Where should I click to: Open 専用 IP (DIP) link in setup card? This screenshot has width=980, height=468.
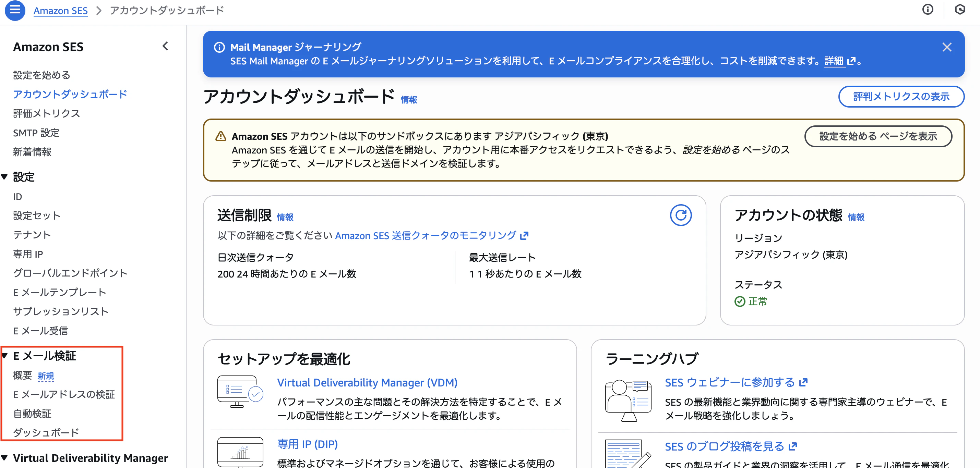click(307, 444)
